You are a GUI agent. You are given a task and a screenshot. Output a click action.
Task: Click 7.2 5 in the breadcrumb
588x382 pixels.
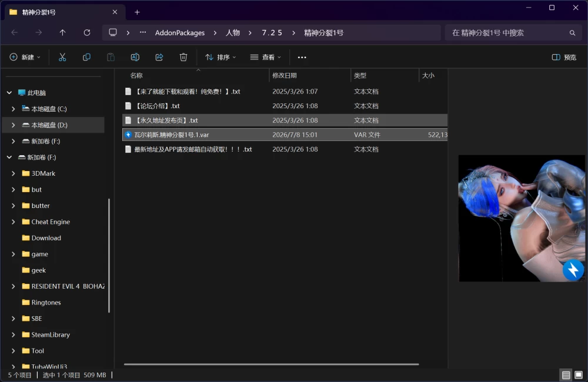[272, 33]
